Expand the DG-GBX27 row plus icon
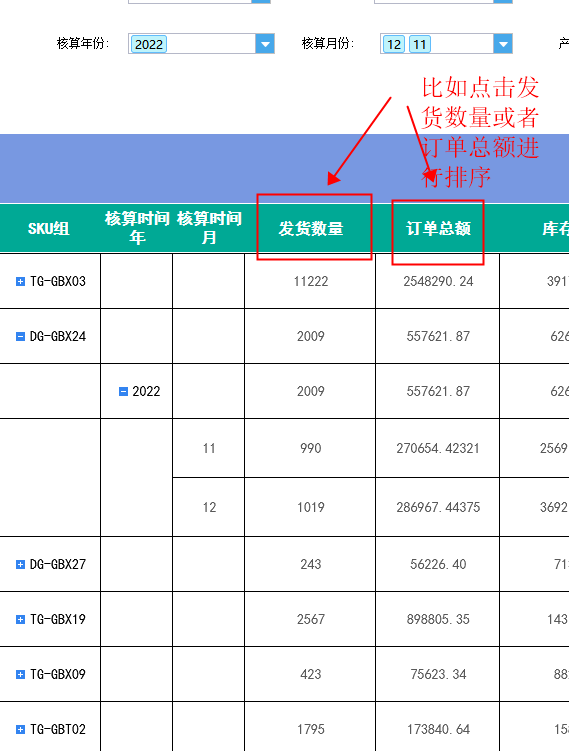This screenshot has height=751, width=569. click(20, 565)
